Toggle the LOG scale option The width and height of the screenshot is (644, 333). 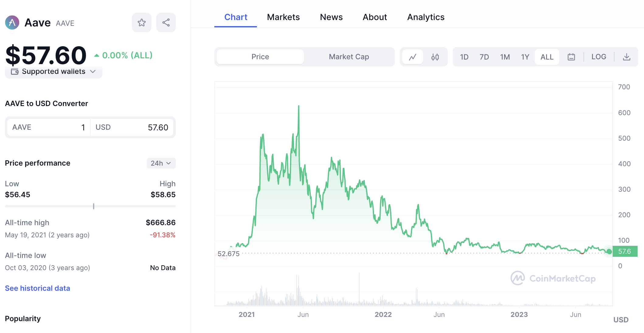coord(599,57)
